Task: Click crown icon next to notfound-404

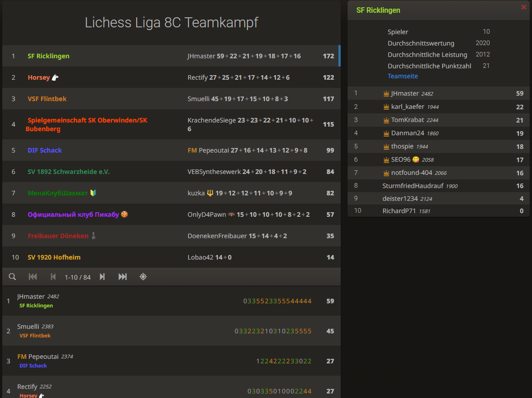Action: point(386,173)
